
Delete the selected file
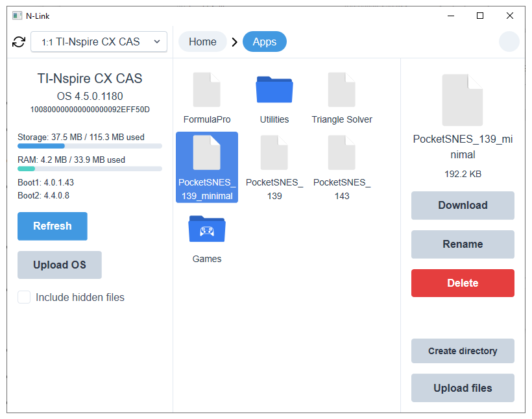point(463,283)
